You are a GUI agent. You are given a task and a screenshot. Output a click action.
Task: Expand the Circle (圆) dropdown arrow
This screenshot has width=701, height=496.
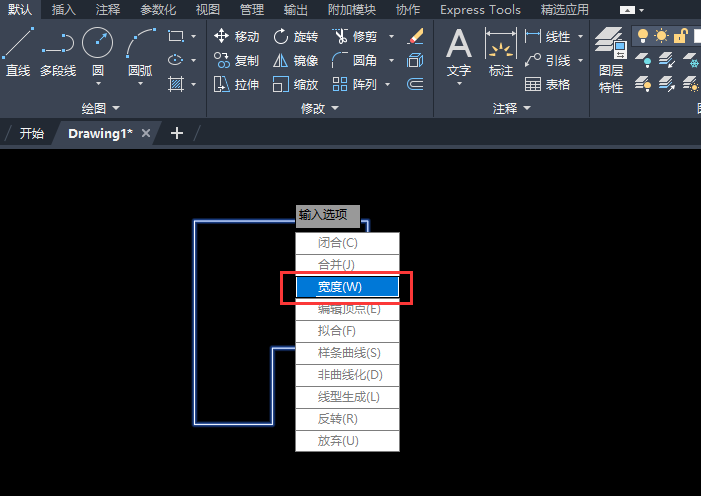98,84
